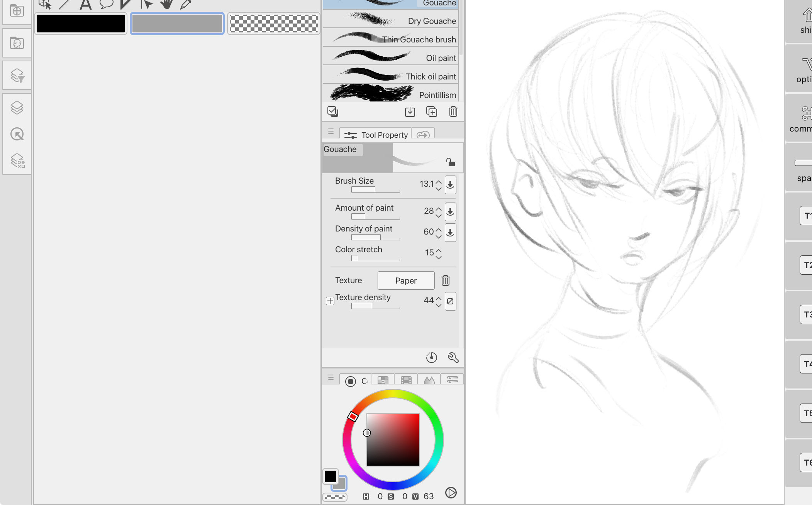Open the Layers panel from sidebar

pos(17,108)
